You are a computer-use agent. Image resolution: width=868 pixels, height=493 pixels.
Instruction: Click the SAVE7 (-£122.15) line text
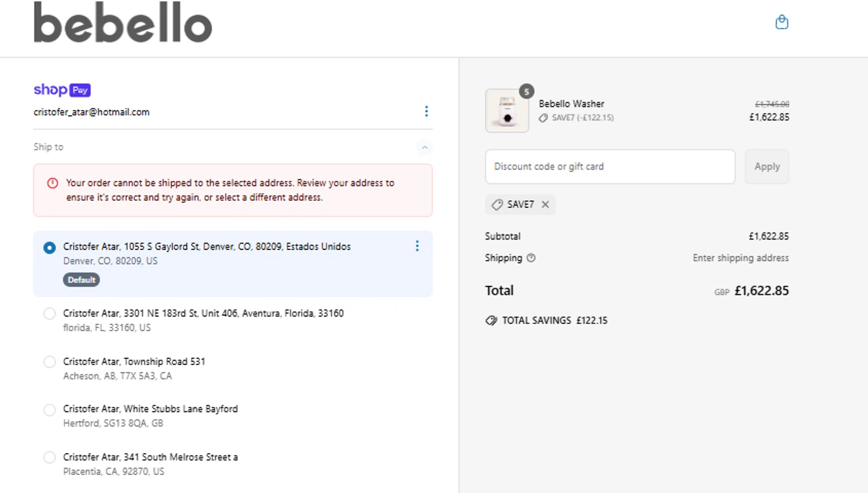(583, 117)
